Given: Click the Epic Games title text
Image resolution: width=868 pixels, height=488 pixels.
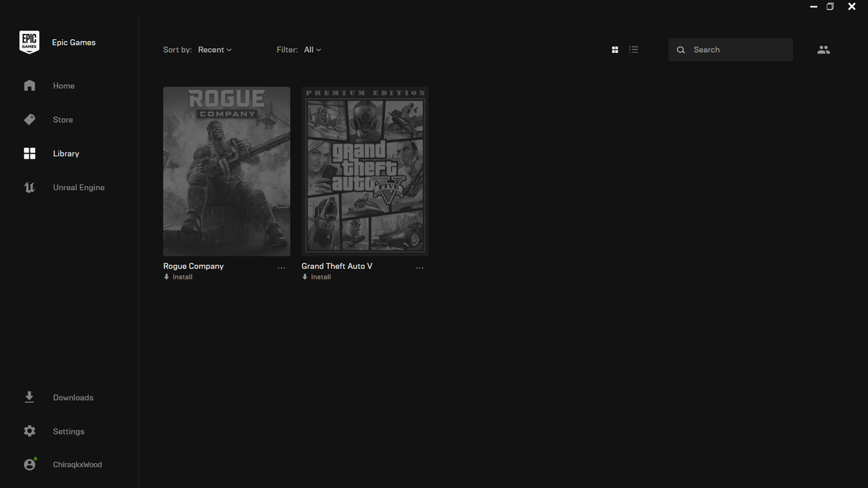Looking at the screenshot, I should coord(74,42).
